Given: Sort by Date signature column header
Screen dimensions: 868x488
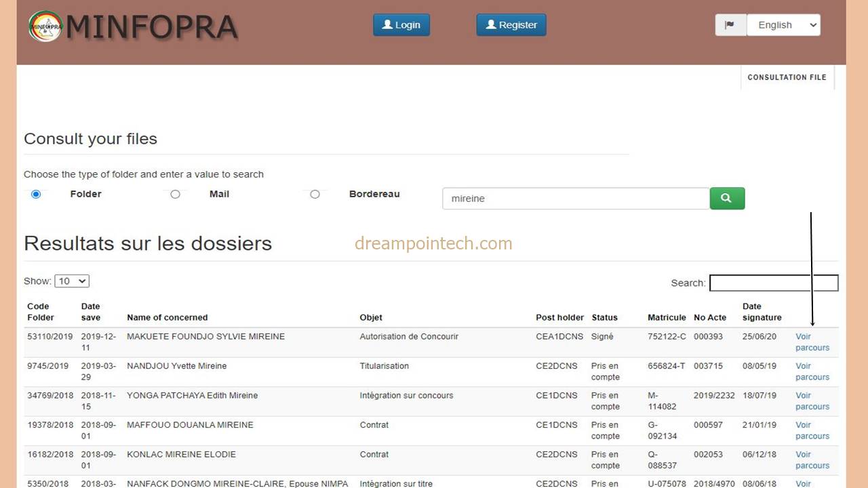Looking at the screenshot, I should click(x=762, y=312).
